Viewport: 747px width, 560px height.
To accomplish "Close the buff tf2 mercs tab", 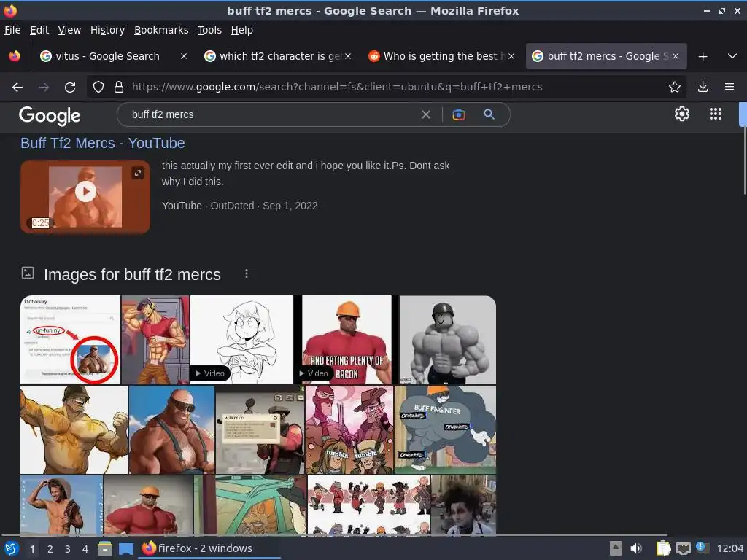I will (675, 56).
